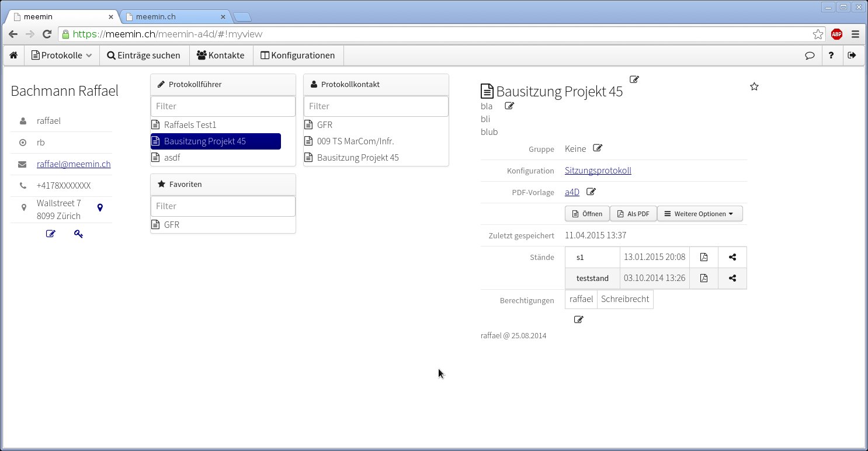Edit the PDF-Vorlage setting
Screen dimensions: 868x451
coord(591,192)
